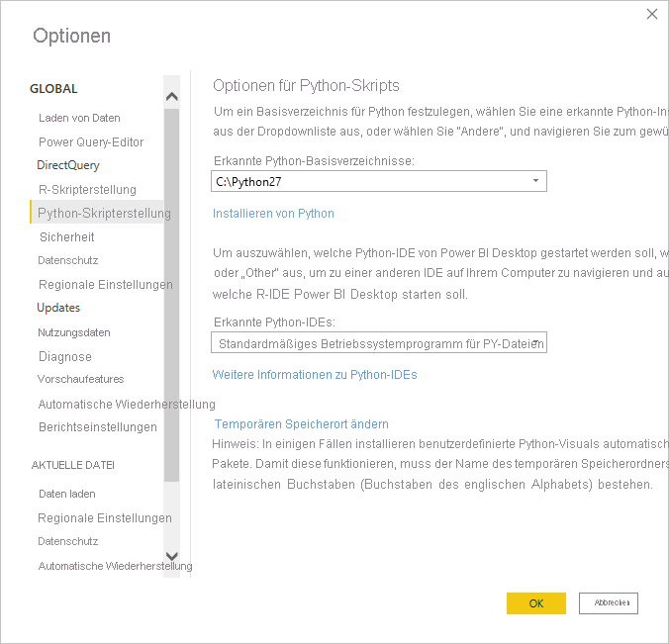The image size is (669, 644).
Task: Open Sicherheit settings
Action: [67, 236]
